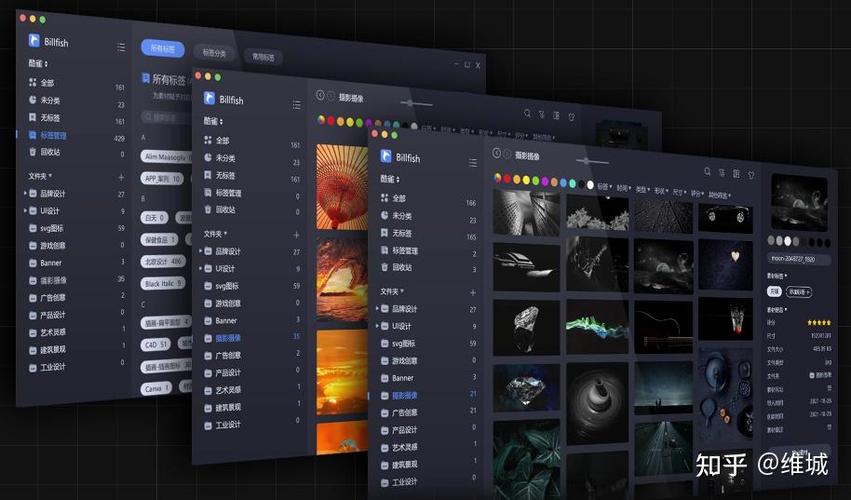Open 时间 filter dropdown in front window
Viewport: 851px width, 500px height.
tap(624, 188)
